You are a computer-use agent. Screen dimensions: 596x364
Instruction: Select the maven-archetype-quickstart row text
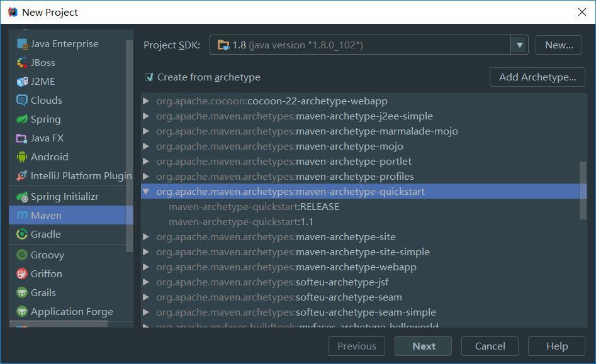(290, 192)
